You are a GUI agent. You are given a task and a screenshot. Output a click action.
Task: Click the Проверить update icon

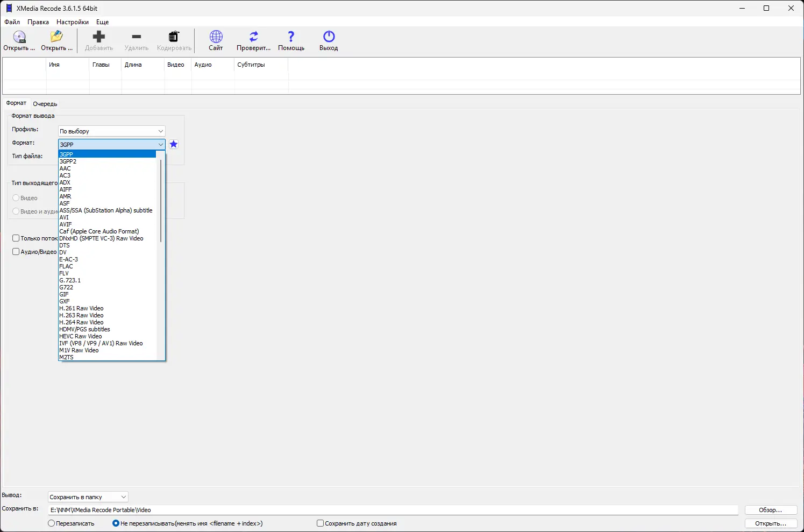coord(253,36)
